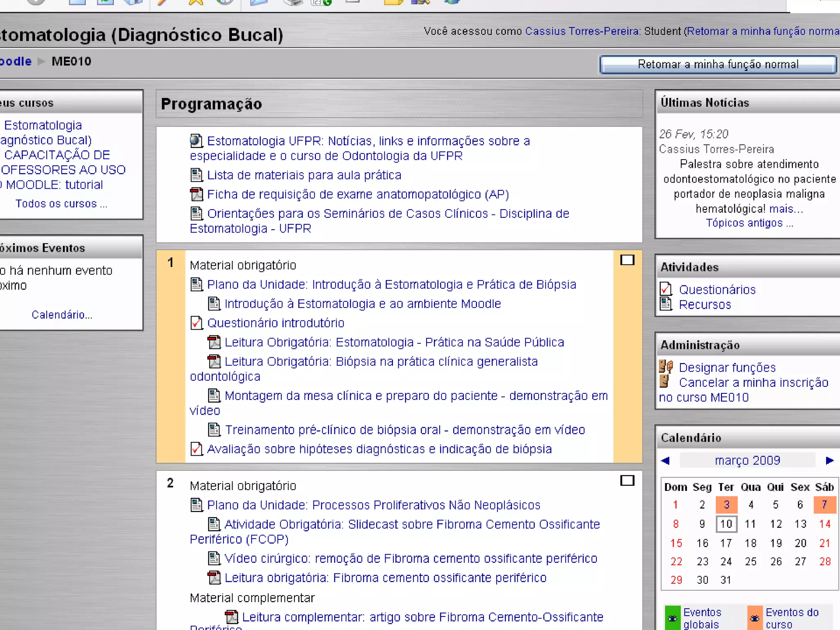Click Designar funções icon in Administração
Screen dimensions: 840x630
click(x=666, y=367)
